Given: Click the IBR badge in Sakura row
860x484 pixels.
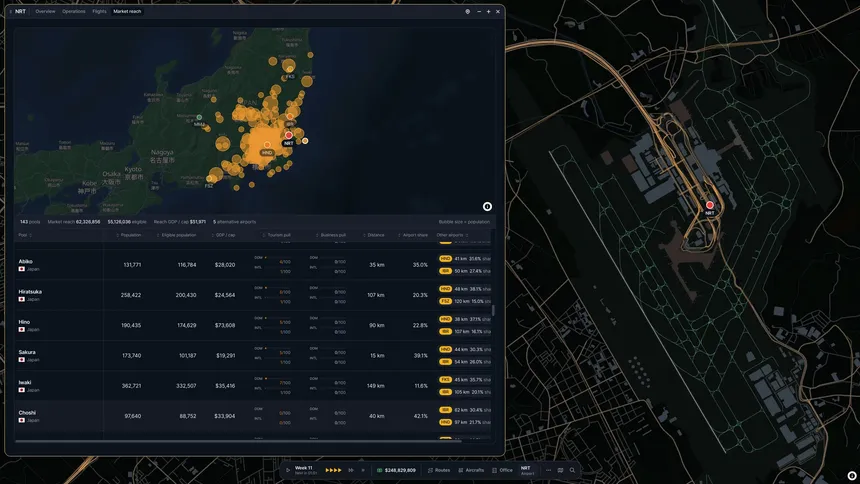Looking at the screenshot, I should tap(445, 362).
